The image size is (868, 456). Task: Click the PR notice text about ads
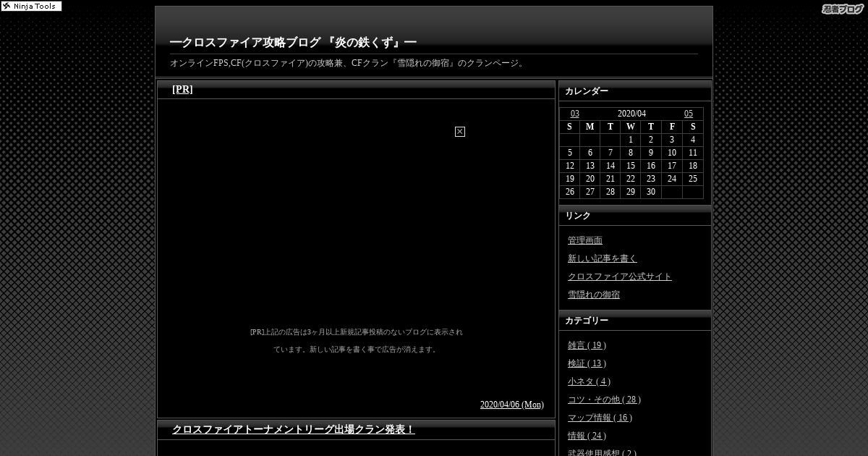click(x=357, y=340)
